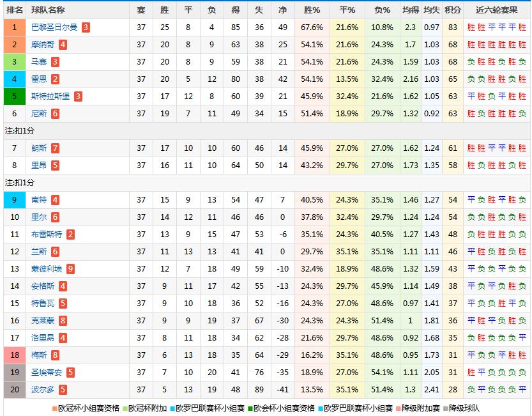Sort by the 积分 column header
The image size is (532, 416).
click(x=453, y=10)
